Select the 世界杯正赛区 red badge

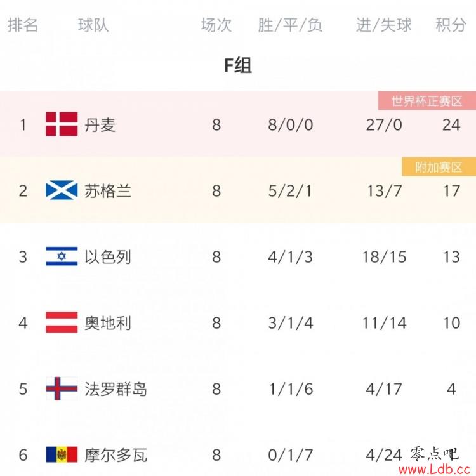pyautogui.click(x=427, y=101)
